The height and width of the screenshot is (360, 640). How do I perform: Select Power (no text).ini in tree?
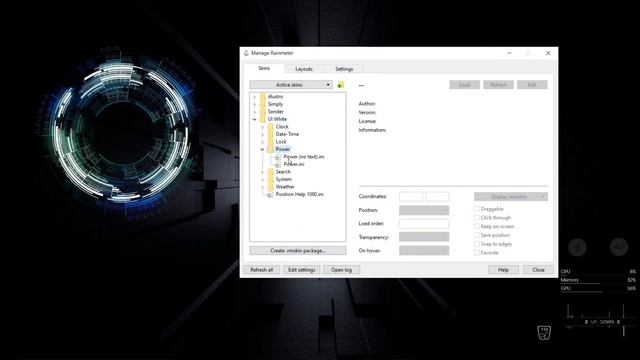pos(304,157)
